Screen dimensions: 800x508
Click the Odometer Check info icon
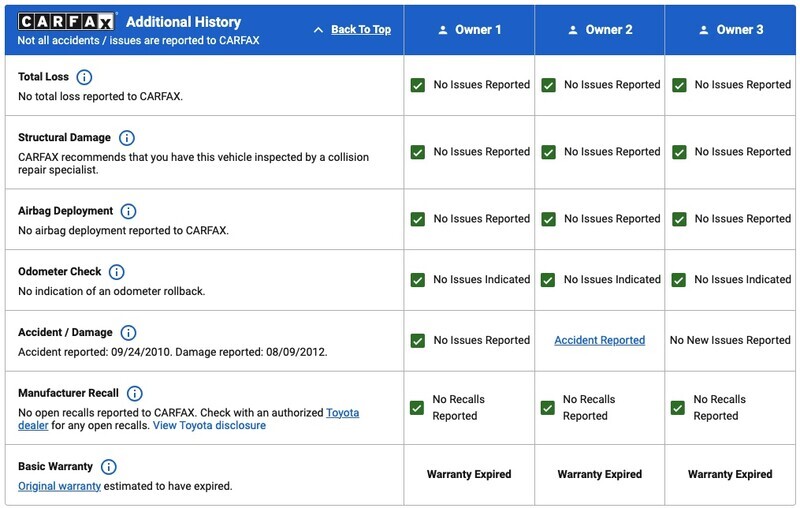(x=117, y=272)
